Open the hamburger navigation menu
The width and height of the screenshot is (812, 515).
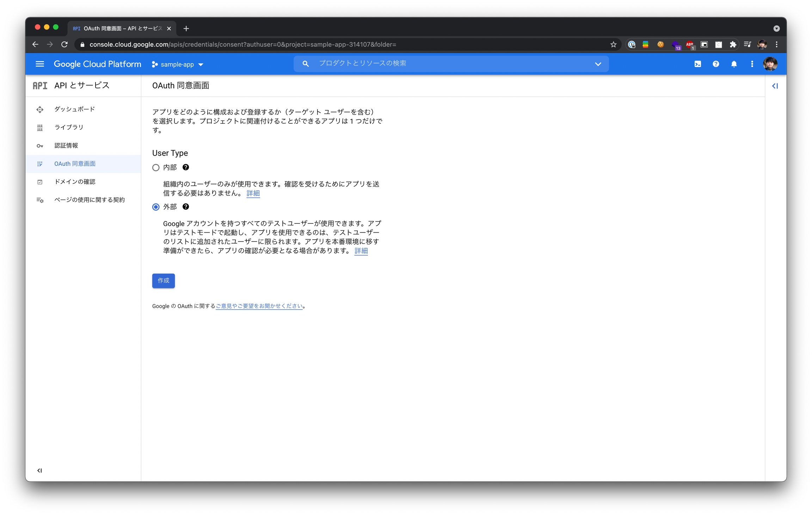tap(40, 64)
